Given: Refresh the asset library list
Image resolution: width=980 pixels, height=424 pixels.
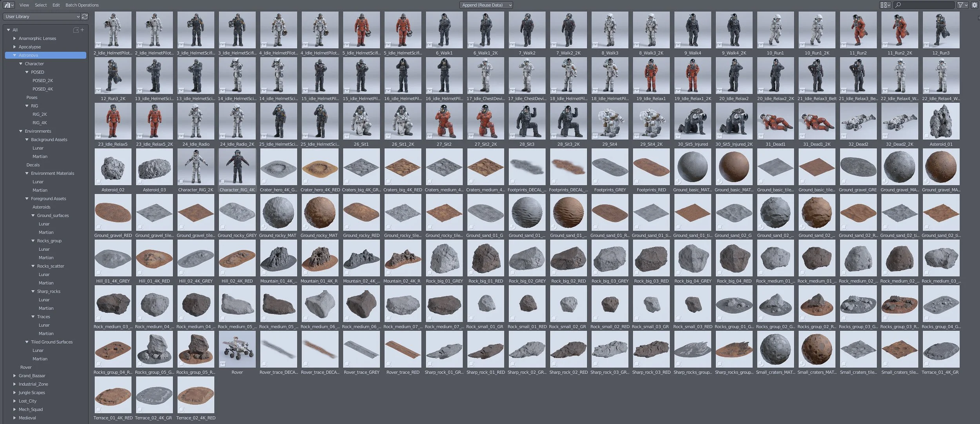Looking at the screenshot, I should pyautogui.click(x=85, y=16).
